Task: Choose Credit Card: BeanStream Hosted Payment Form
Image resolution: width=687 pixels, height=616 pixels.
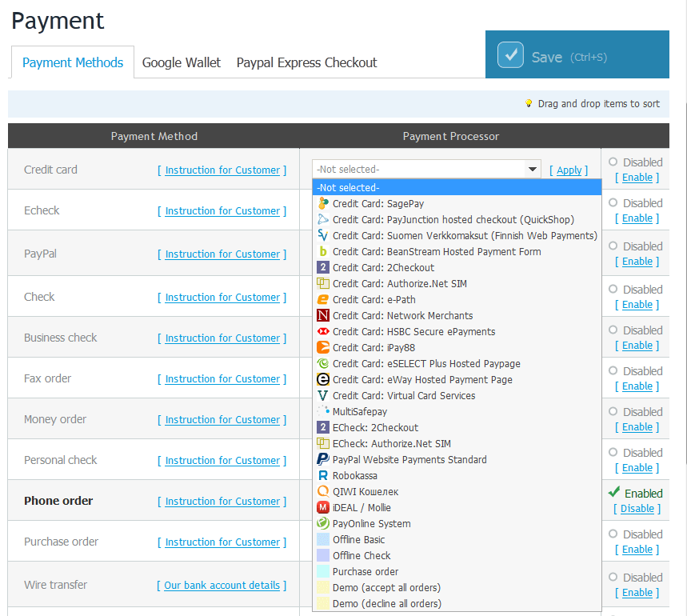Action: click(x=457, y=251)
